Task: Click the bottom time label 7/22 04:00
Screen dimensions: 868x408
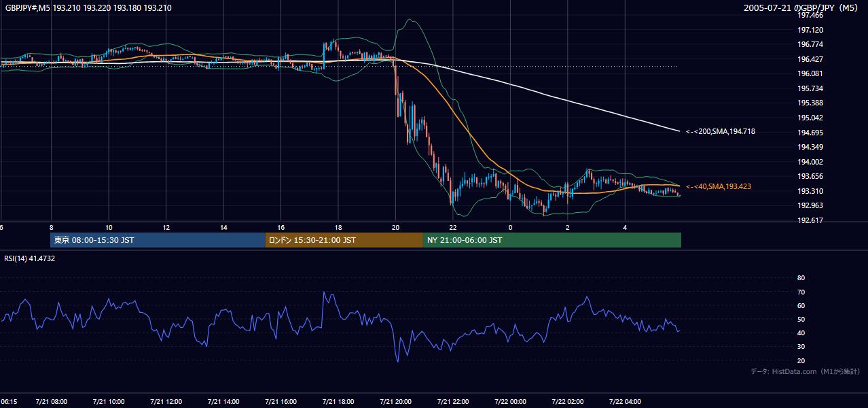Action: pyautogui.click(x=625, y=402)
